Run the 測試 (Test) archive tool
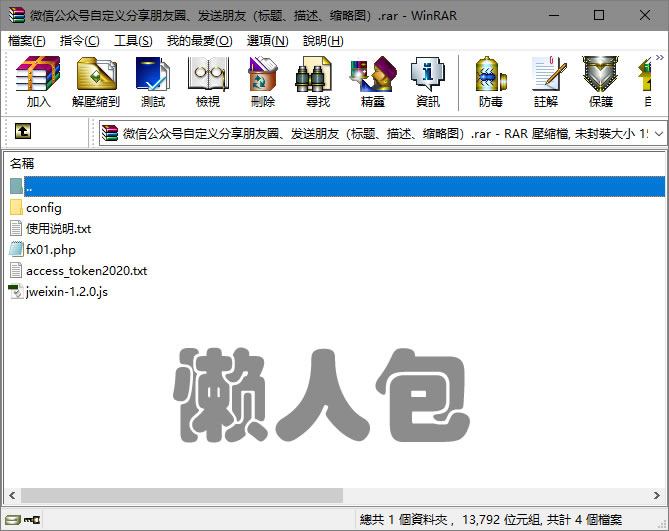 [153, 82]
